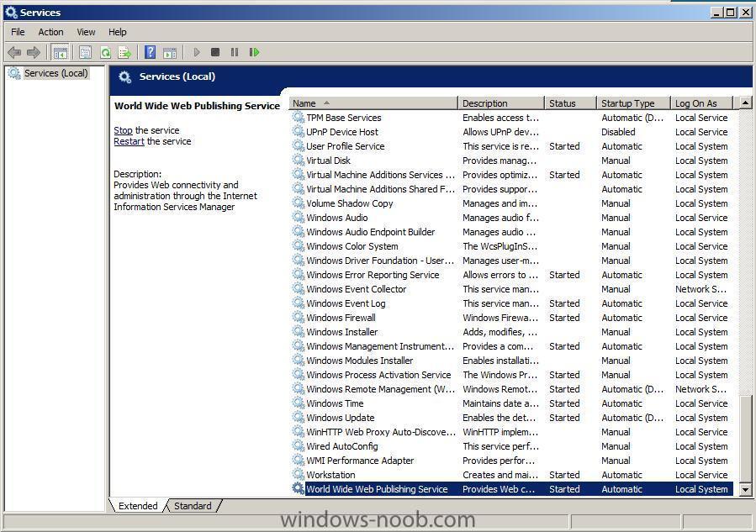Image resolution: width=756 pixels, height=532 pixels.
Task: Click the Refresh toolbar icon
Action: [106, 52]
